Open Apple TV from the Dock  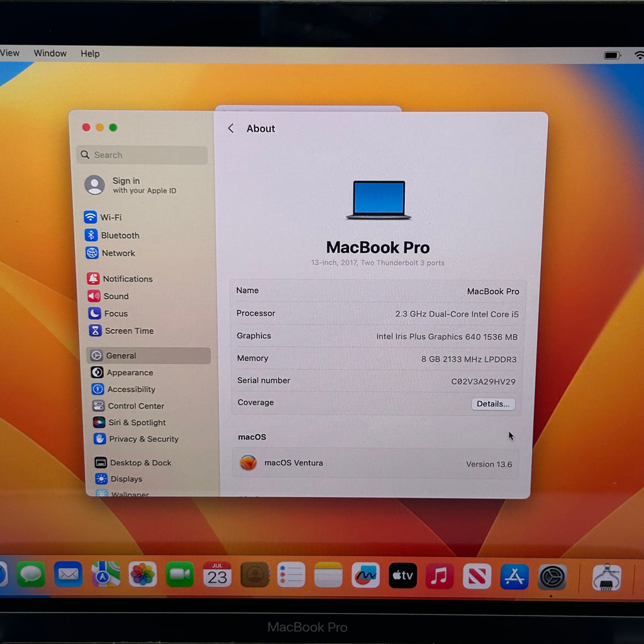[402, 576]
